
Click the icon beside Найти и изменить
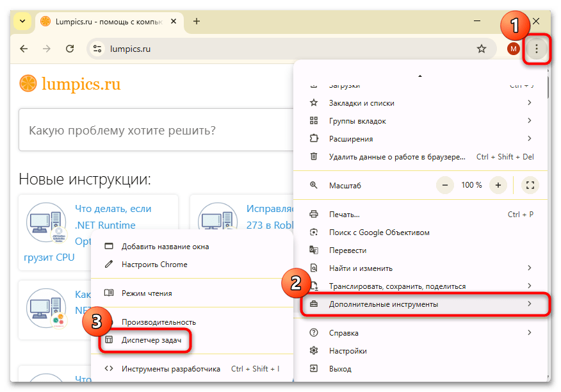click(314, 268)
